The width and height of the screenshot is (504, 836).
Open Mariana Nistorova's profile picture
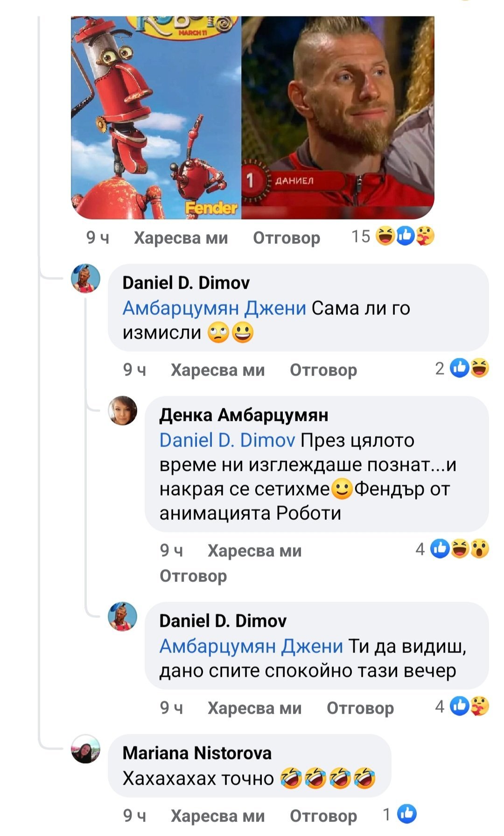point(86,748)
